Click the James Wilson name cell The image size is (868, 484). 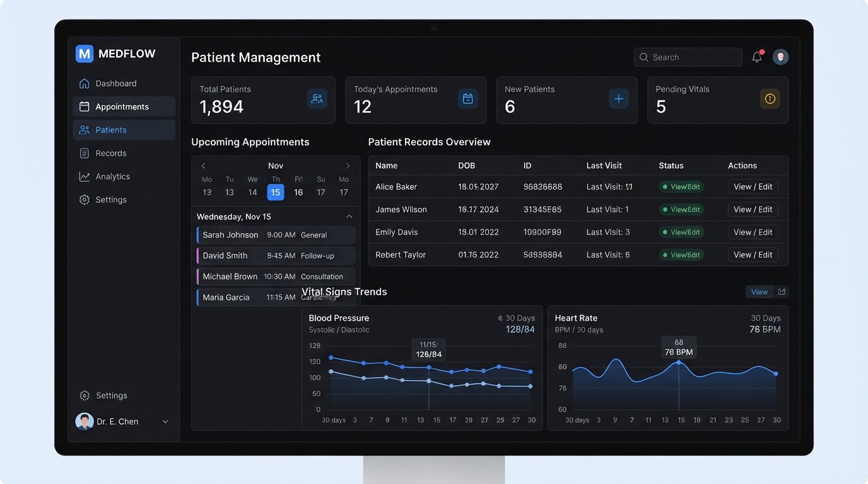(x=401, y=209)
